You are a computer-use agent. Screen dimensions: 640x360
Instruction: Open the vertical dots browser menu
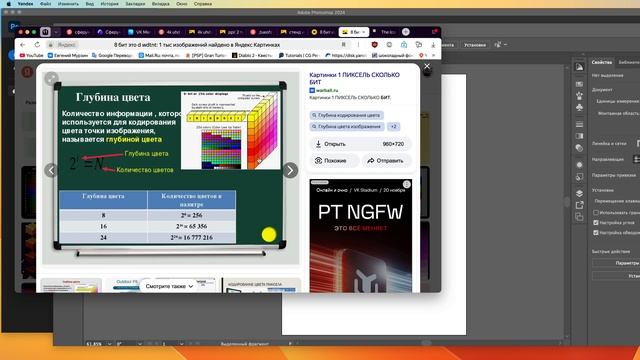[x=358, y=44]
